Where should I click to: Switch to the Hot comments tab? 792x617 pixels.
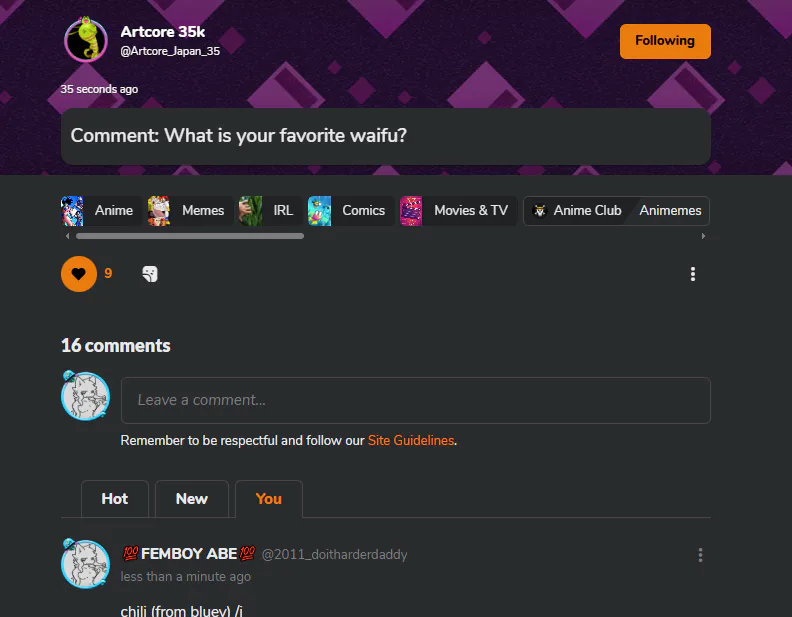(x=115, y=499)
